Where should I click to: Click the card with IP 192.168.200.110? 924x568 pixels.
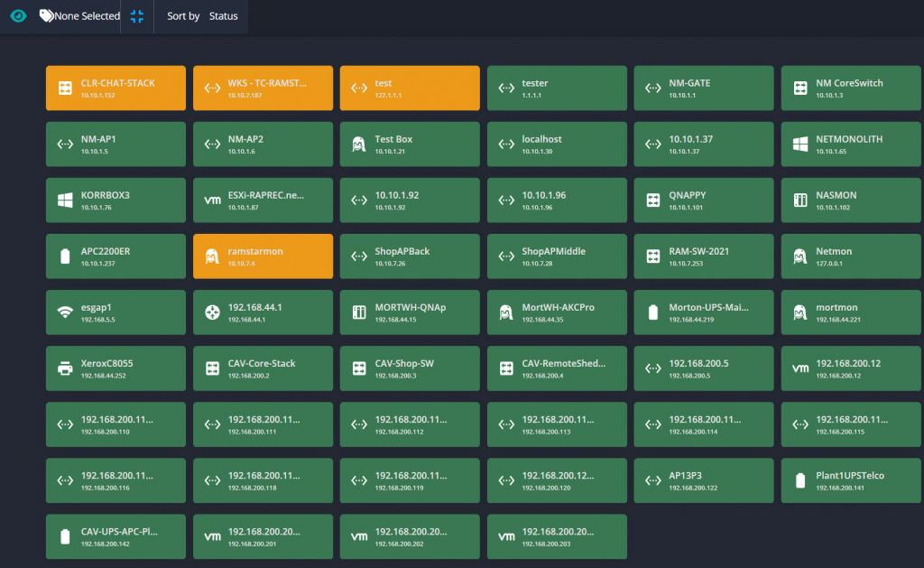115,424
